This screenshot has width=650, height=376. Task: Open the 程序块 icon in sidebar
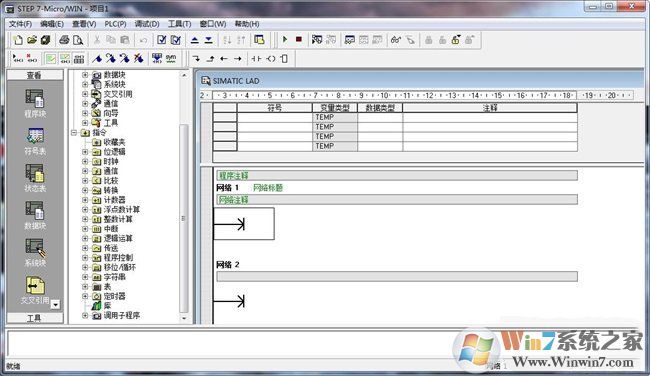tap(35, 103)
